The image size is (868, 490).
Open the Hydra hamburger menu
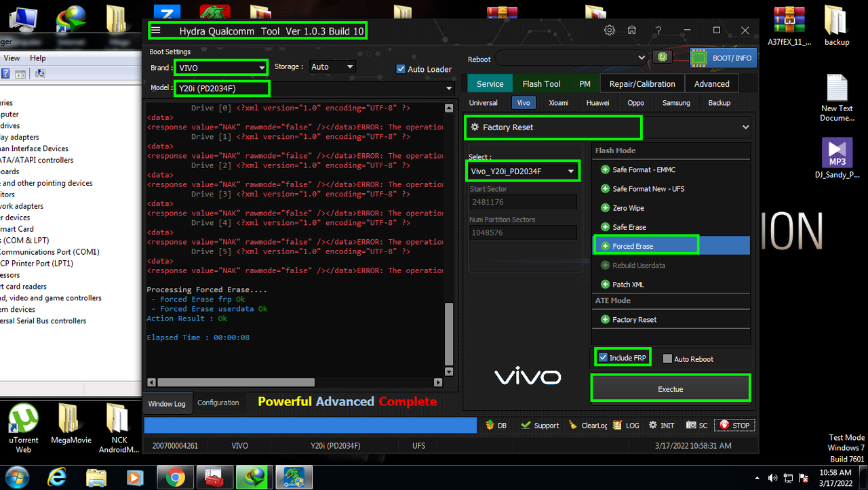(156, 30)
